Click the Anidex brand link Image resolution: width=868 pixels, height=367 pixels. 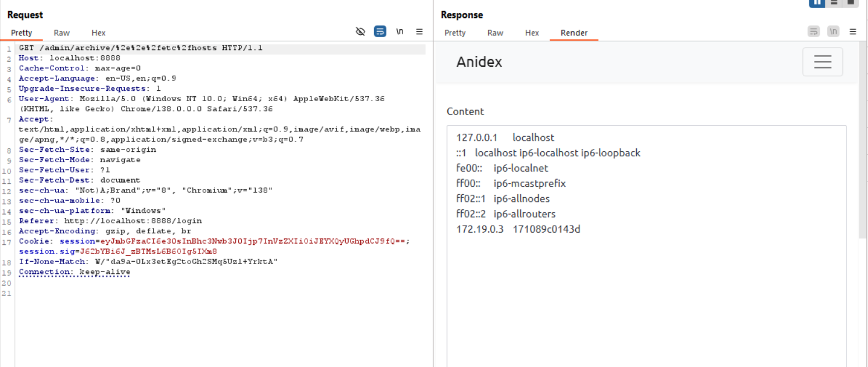click(x=479, y=62)
